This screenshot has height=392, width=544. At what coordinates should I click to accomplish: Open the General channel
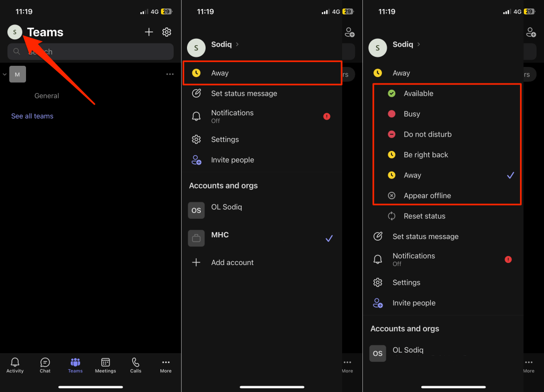tap(47, 96)
